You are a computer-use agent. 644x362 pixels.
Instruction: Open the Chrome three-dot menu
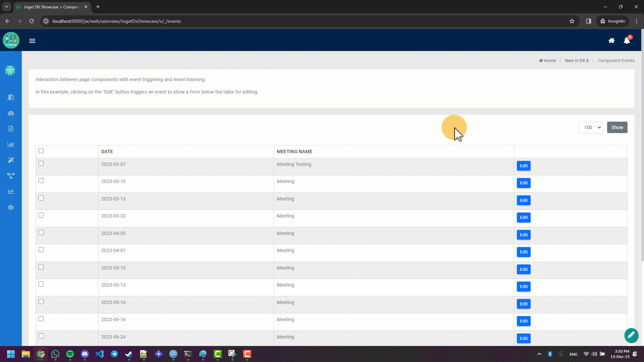tap(637, 21)
